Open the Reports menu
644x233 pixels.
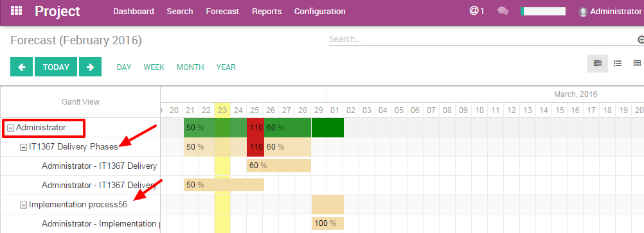267,12
